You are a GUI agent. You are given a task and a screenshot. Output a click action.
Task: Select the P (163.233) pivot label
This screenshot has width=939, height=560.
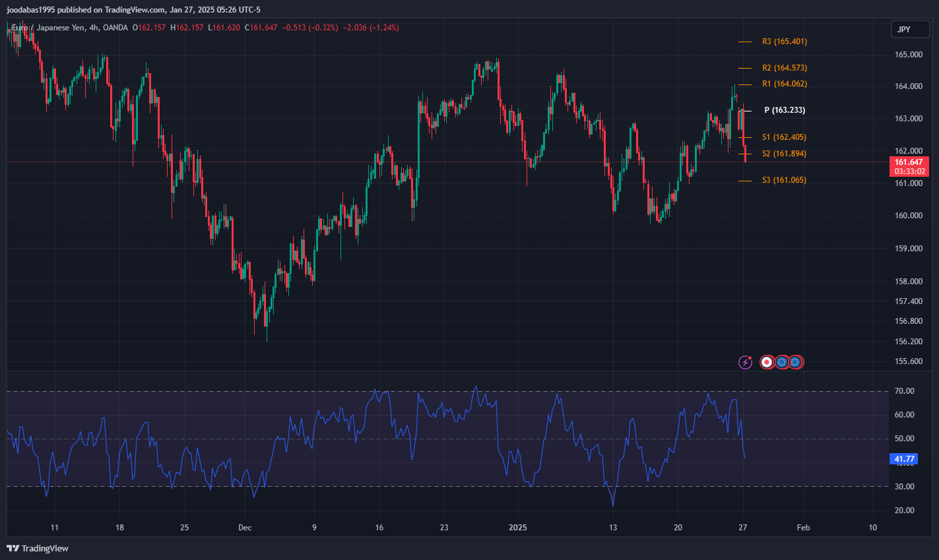pos(785,110)
